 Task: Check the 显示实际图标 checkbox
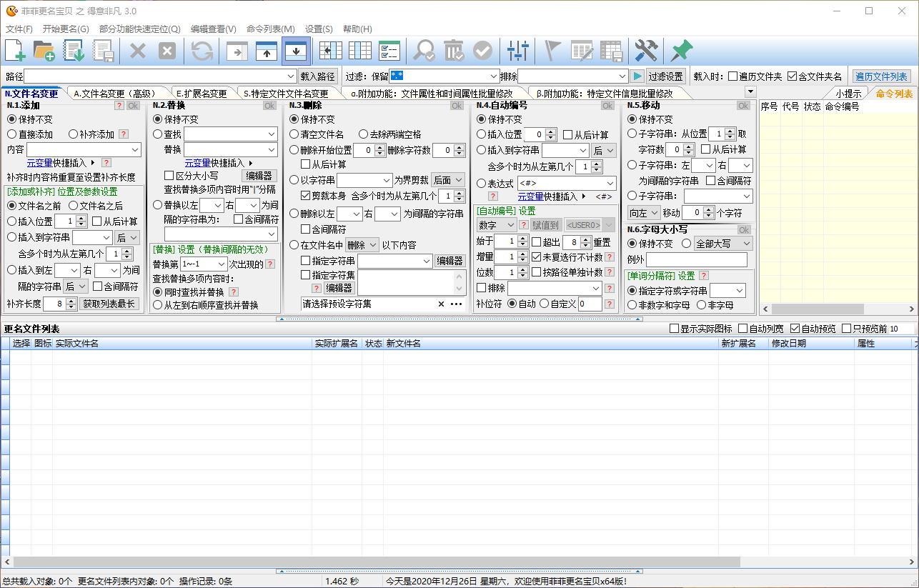tap(674, 329)
